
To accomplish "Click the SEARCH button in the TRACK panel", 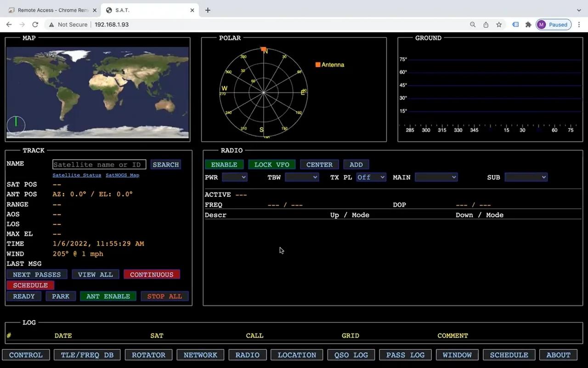I will tap(165, 164).
